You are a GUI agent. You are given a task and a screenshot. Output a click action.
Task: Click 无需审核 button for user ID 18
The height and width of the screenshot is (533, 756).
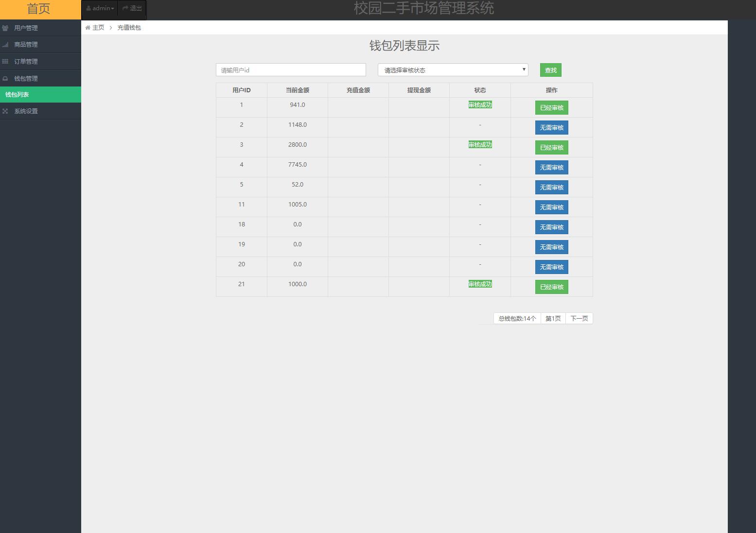point(552,227)
